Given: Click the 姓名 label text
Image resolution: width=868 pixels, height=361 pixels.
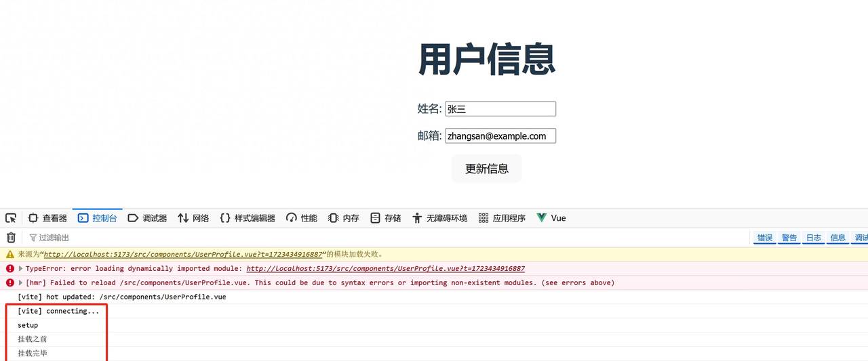Looking at the screenshot, I should click(429, 109).
